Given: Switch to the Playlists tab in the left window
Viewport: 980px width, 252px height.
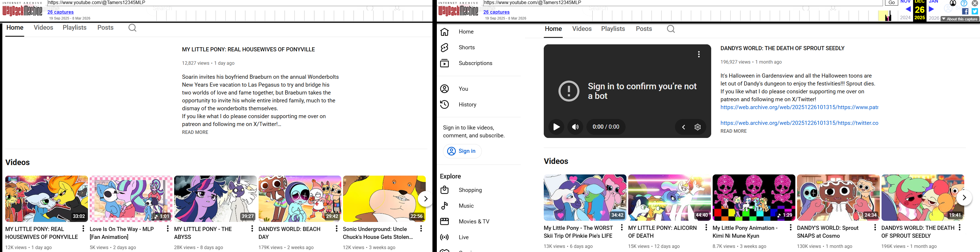Looking at the screenshot, I should point(75,28).
